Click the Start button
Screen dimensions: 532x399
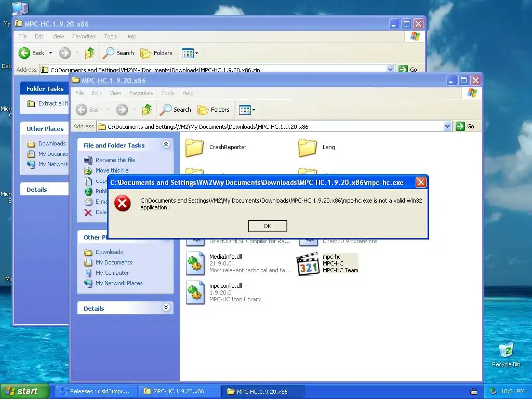24,391
